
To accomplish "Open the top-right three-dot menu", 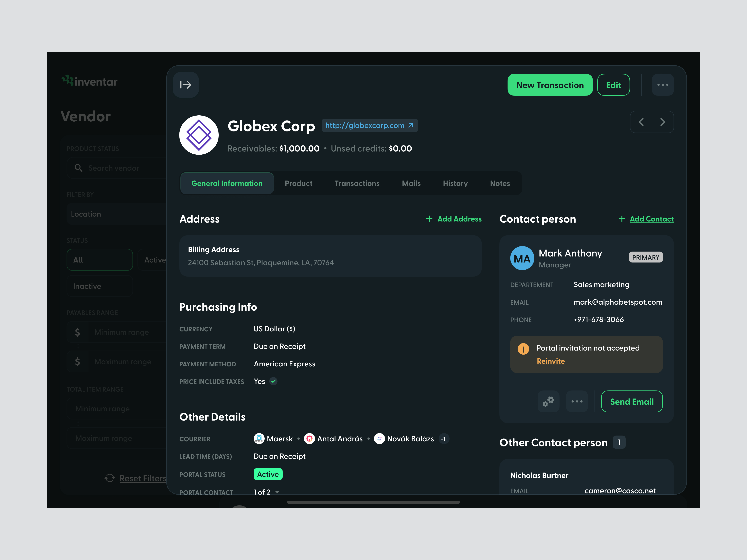I will 663,85.
